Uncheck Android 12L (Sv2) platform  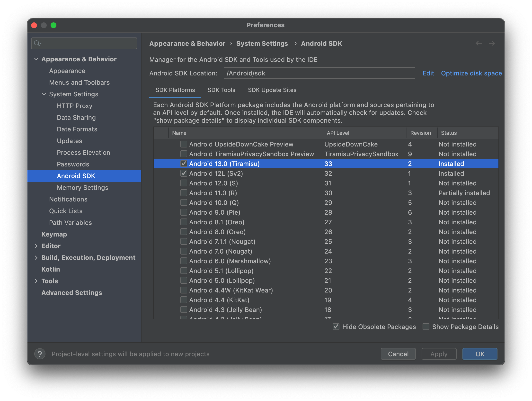(x=183, y=173)
